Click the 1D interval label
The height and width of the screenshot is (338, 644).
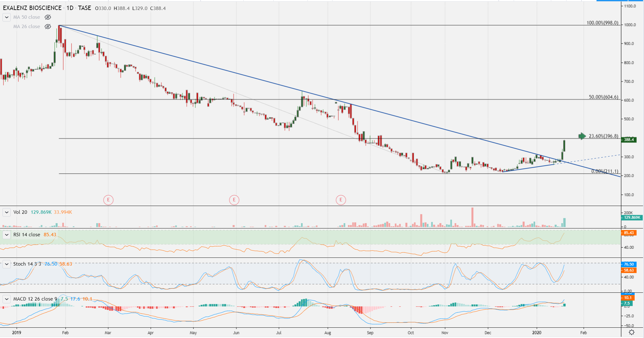coord(70,8)
